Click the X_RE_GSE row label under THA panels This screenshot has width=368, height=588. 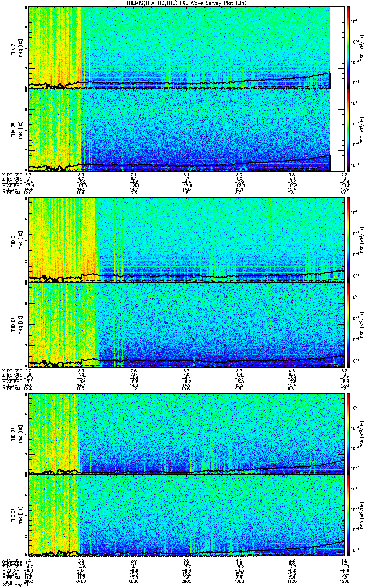click(11, 175)
